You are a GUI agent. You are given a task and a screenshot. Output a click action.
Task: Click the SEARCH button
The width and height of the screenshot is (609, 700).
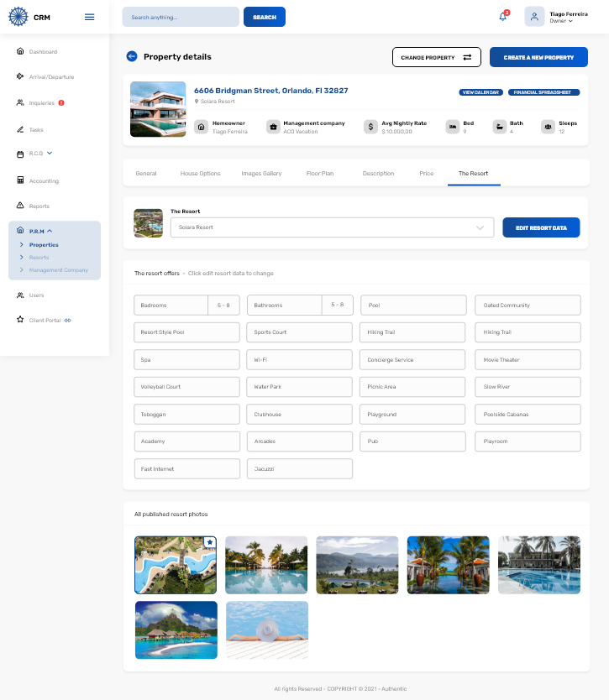pos(265,17)
